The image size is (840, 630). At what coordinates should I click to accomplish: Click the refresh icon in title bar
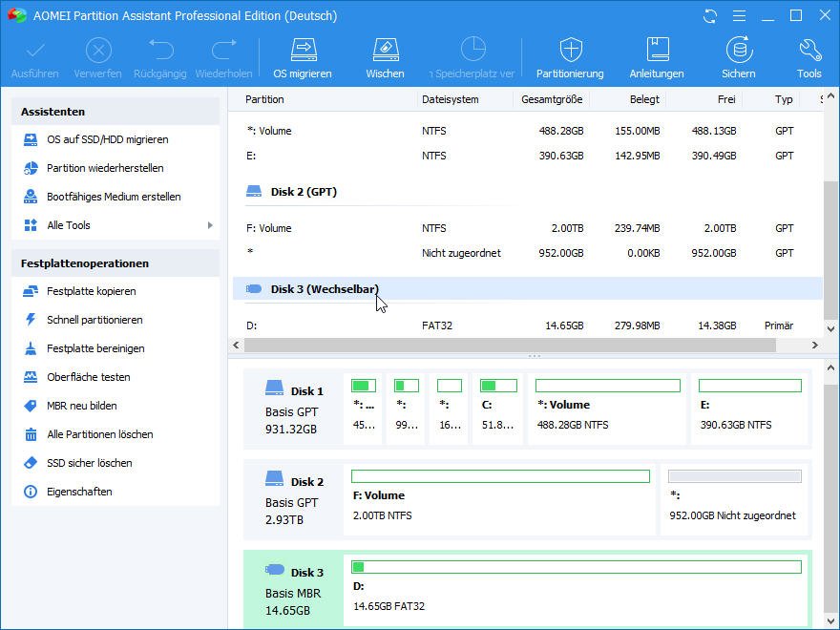709,16
